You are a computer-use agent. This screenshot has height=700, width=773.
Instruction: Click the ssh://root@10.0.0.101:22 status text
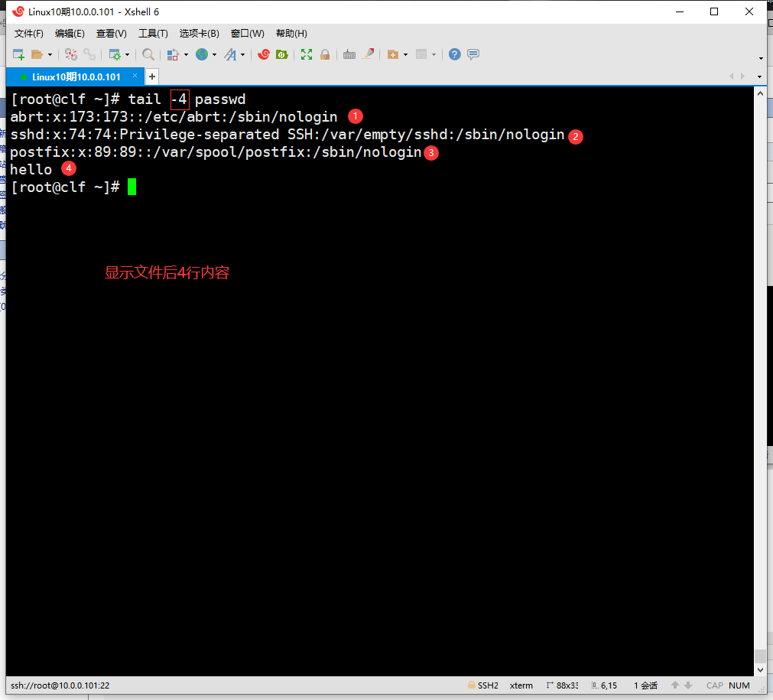[60, 685]
